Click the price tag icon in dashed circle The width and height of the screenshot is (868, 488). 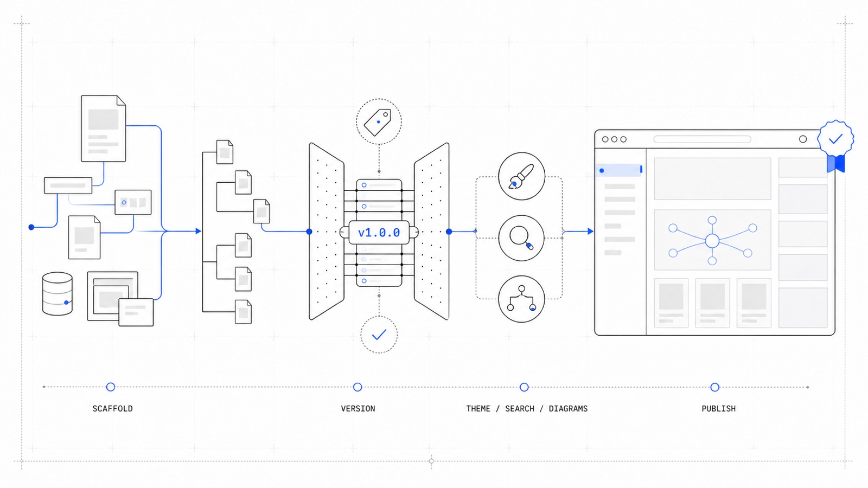click(379, 121)
